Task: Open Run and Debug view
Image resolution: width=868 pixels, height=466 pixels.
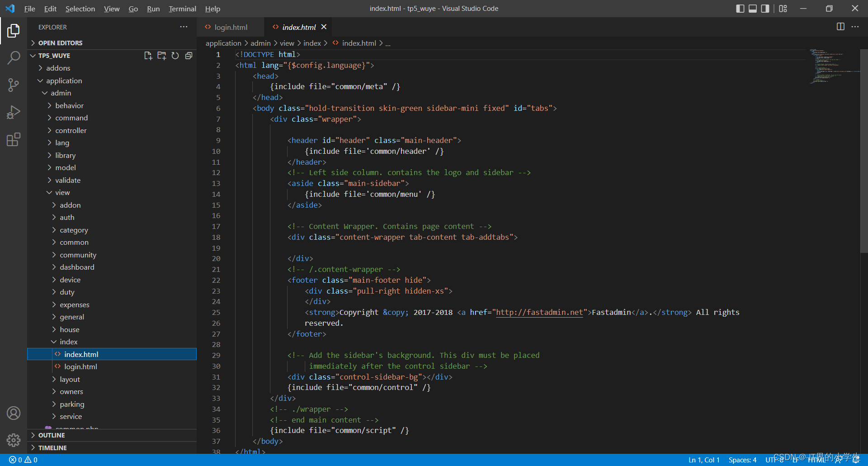Action: click(14, 112)
